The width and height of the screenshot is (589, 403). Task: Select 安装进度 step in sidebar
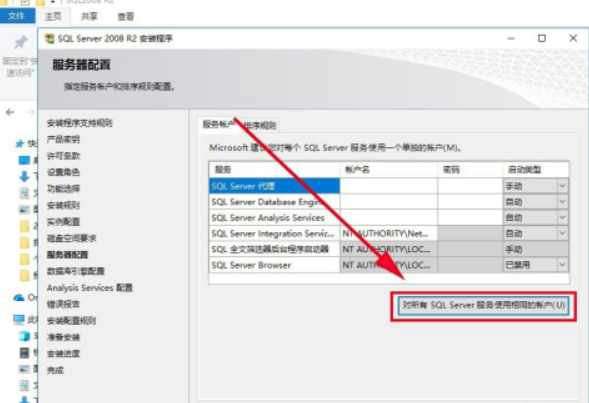63,353
